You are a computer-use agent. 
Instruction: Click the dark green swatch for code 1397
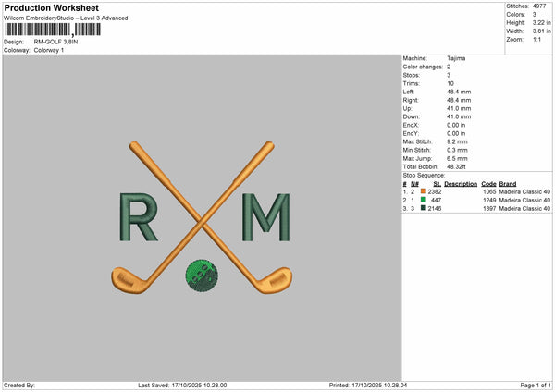point(423,208)
